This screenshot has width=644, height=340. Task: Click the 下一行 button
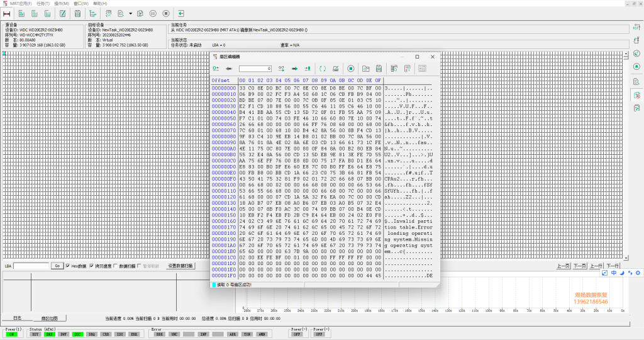point(613,266)
